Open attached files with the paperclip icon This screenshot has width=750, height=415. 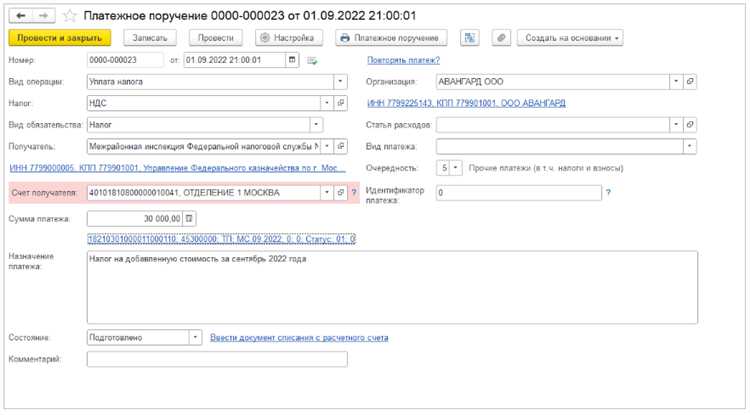501,38
